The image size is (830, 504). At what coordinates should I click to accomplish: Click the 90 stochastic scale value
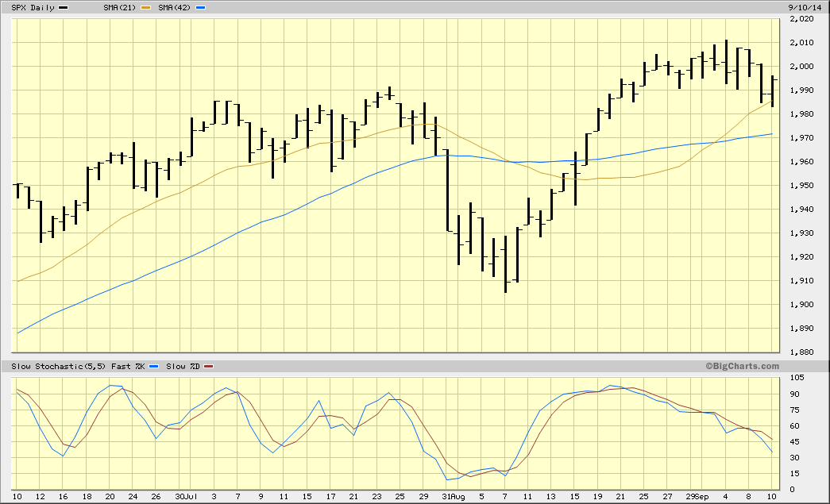point(794,394)
